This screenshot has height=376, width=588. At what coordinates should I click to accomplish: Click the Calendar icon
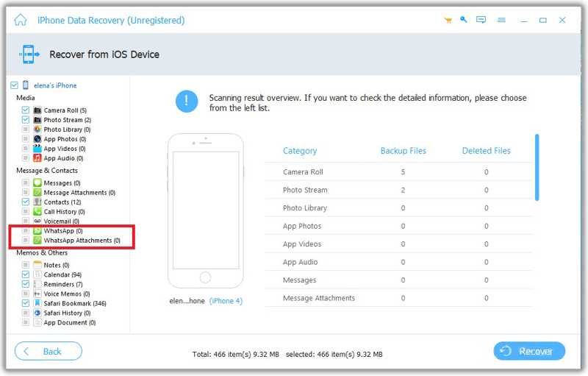coord(37,274)
